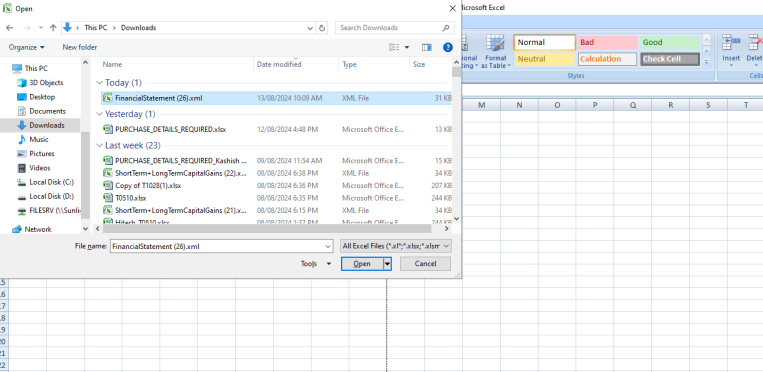Image resolution: width=763 pixels, height=372 pixels.
Task: Collapse the Yesterday (1) group
Action: click(100, 114)
